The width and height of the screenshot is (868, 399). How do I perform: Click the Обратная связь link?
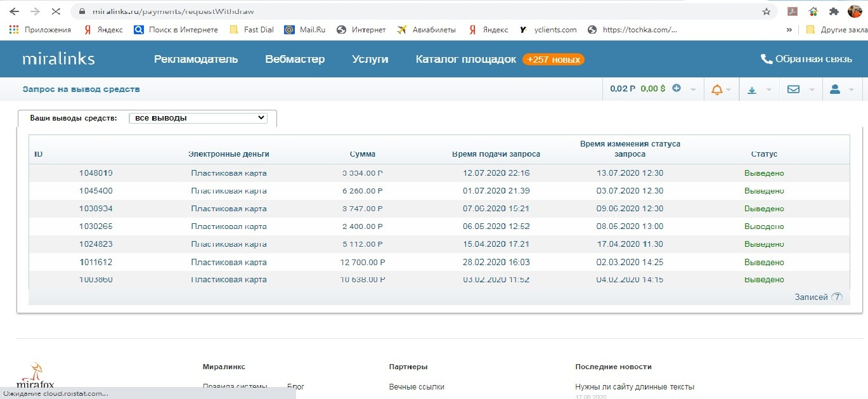click(806, 59)
